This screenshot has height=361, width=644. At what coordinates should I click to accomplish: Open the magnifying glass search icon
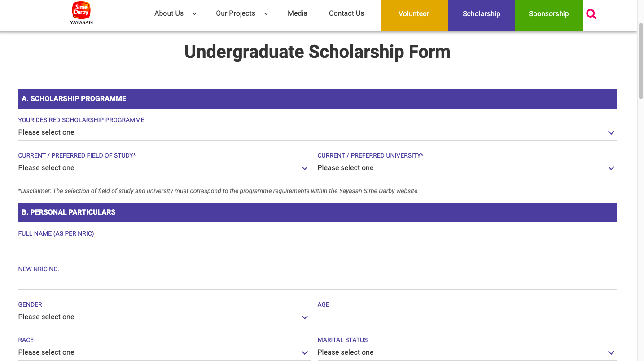click(591, 14)
